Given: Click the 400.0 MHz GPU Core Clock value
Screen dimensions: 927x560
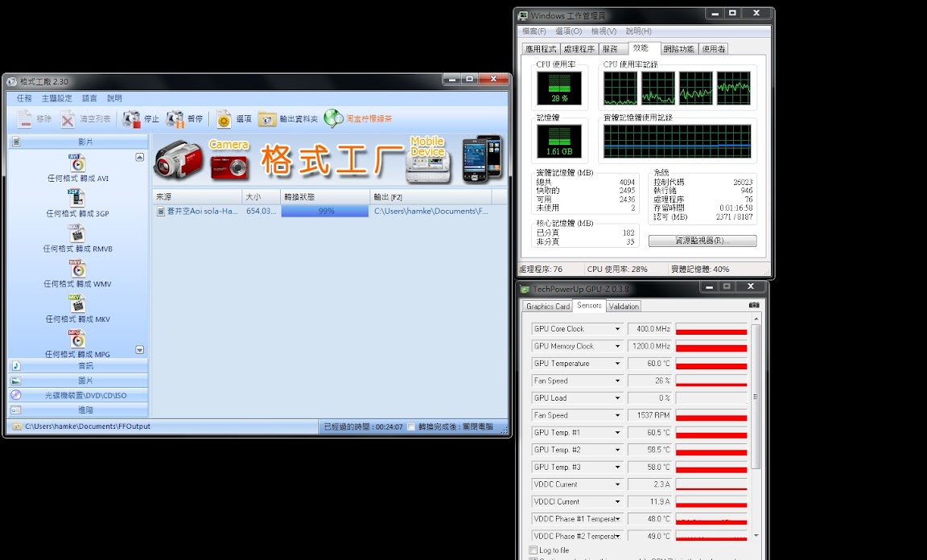Looking at the screenshot, I should pos(650,329).
